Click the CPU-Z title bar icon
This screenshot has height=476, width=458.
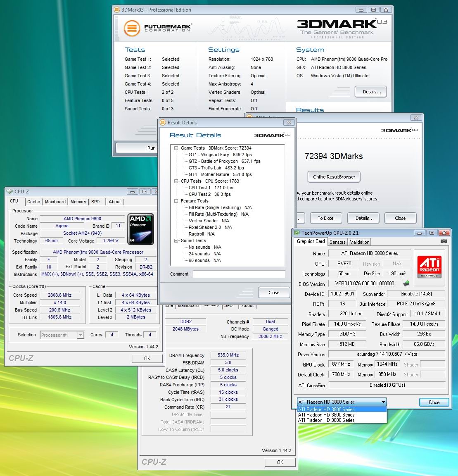9,191
